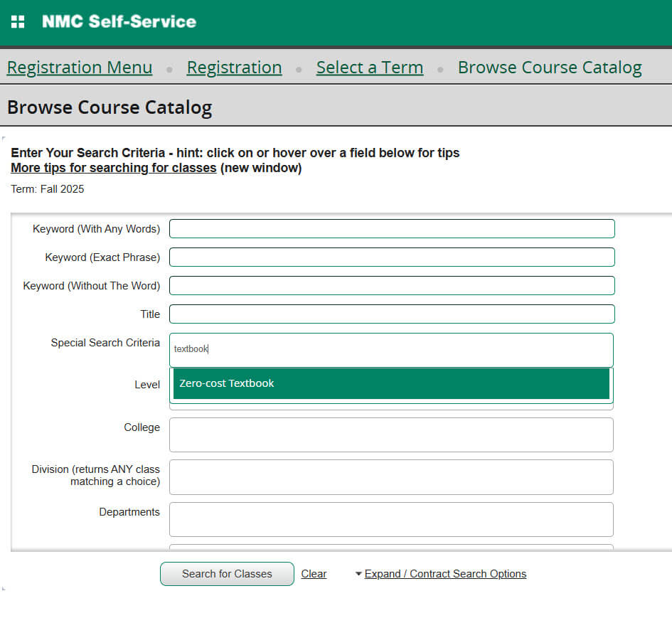This screenshot has width=672, height=618.
Task: Open the College selection box
Action: (x=391, y=435)
